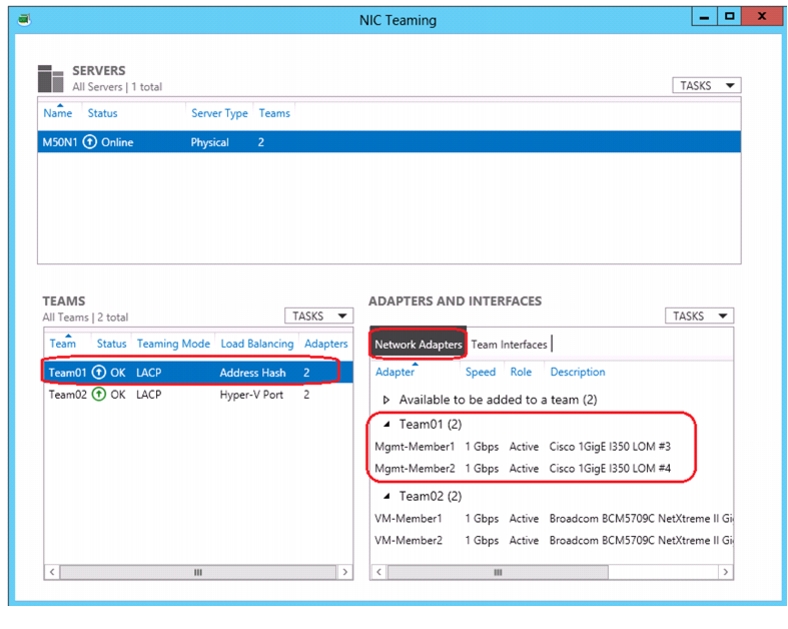Viewport: 788px width, 629px height.
Task: Minimize the NIC Teaming window
Action: click(704, 17)
